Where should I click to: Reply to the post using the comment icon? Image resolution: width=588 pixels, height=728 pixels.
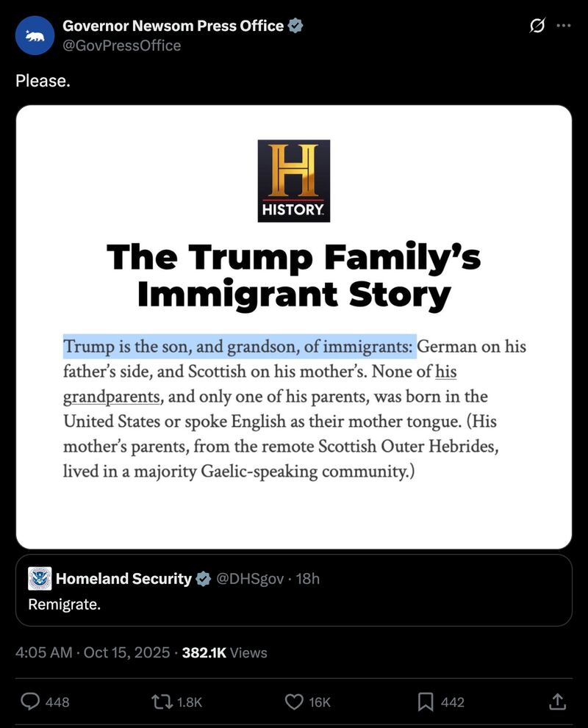tap(31, 702)
